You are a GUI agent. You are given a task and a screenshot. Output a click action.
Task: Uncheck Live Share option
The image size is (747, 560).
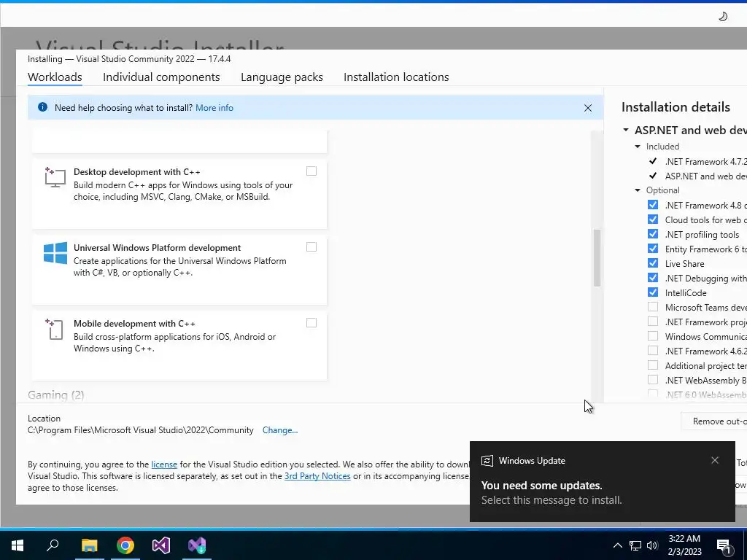pyautogui.click(x=653, y=263)
